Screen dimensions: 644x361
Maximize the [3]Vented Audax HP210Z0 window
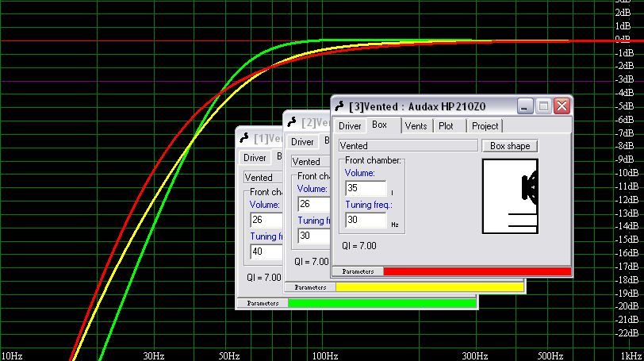pyautogui.click(x=543, y=106)
